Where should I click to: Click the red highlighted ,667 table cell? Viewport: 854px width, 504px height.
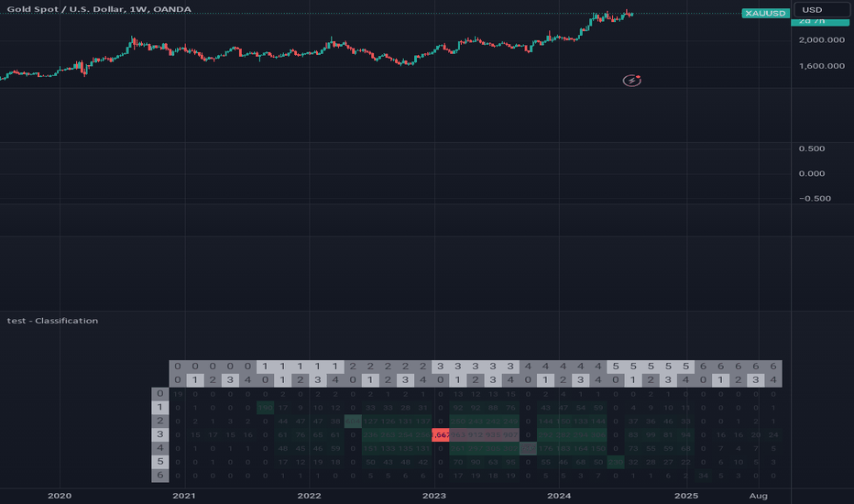coord(441,434)
